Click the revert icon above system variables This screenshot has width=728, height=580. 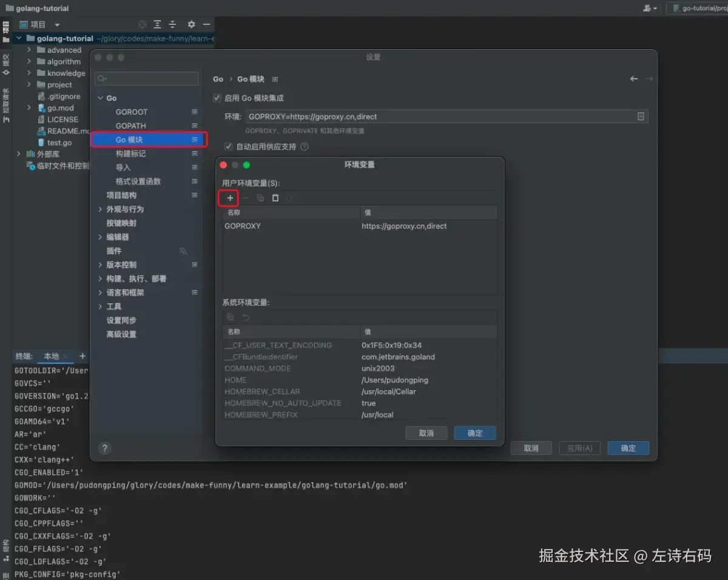coord(246,317)
